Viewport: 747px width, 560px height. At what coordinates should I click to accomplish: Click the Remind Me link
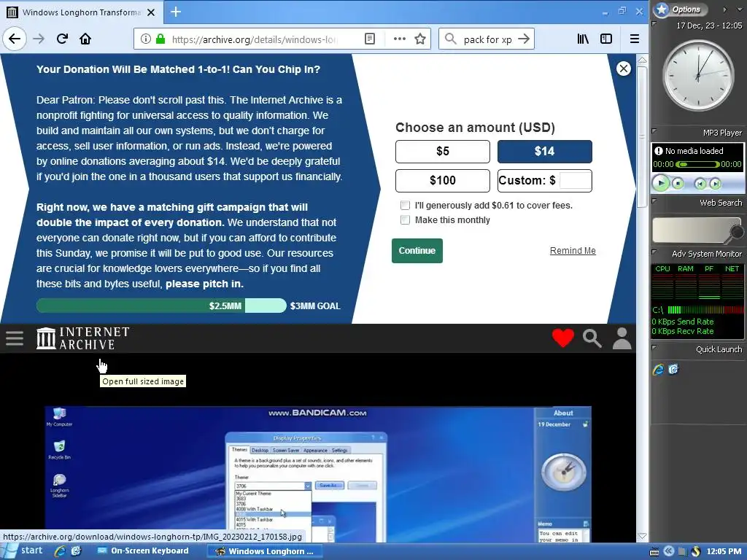[573, 251]
